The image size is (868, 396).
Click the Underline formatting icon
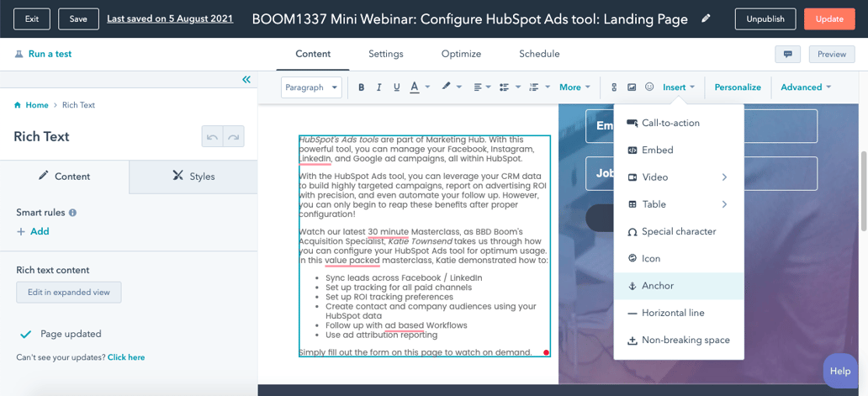pyautogui.click(x=396, y=87)
